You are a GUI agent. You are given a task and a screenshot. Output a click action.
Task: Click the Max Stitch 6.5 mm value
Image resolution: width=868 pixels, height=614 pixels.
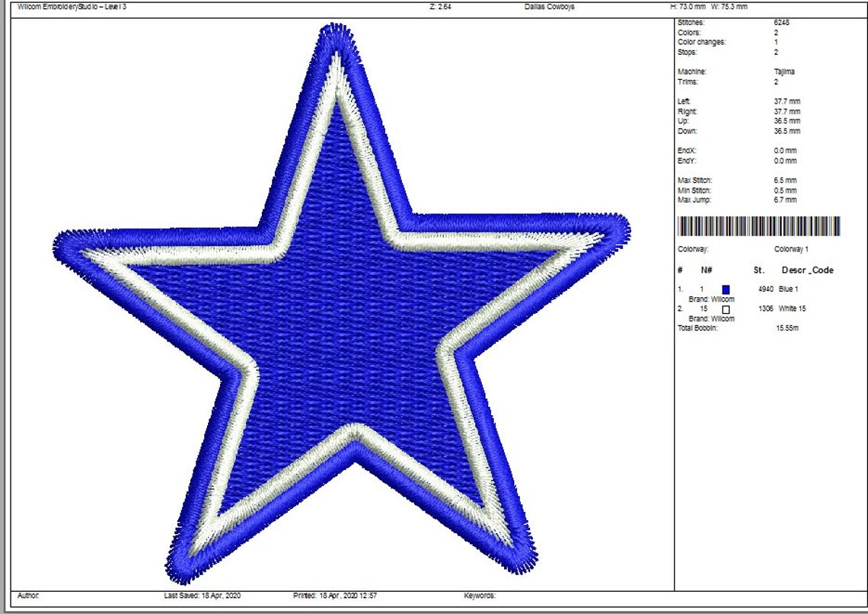click(x=787, y=181)
